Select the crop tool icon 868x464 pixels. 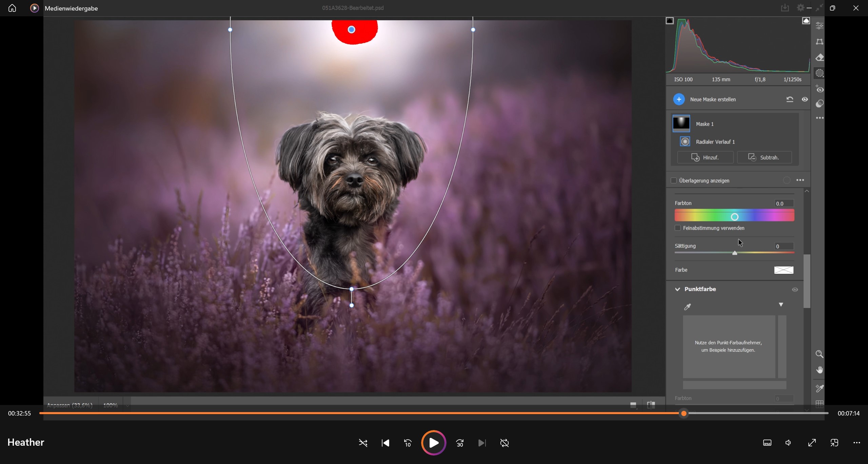coord(820,42)
